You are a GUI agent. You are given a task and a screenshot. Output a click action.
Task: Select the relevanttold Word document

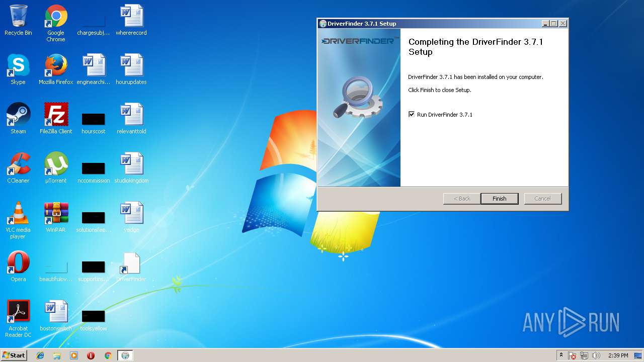131,119
